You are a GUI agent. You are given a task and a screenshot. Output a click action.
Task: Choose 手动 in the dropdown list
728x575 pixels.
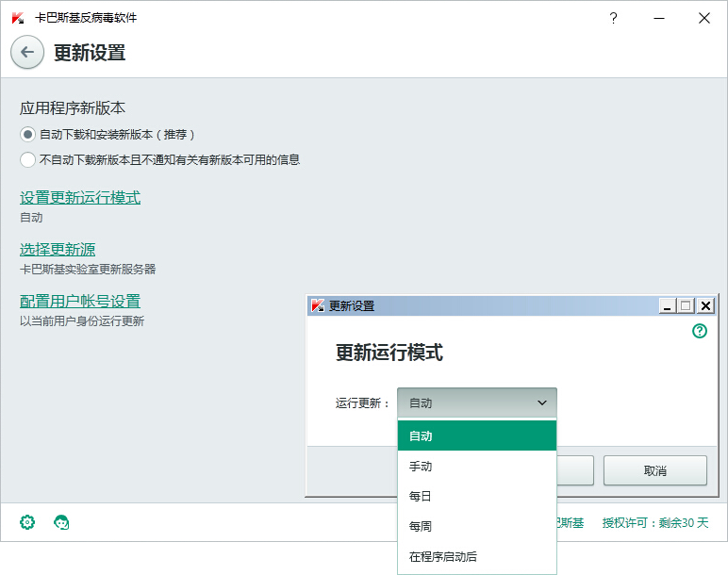point(477,466)
